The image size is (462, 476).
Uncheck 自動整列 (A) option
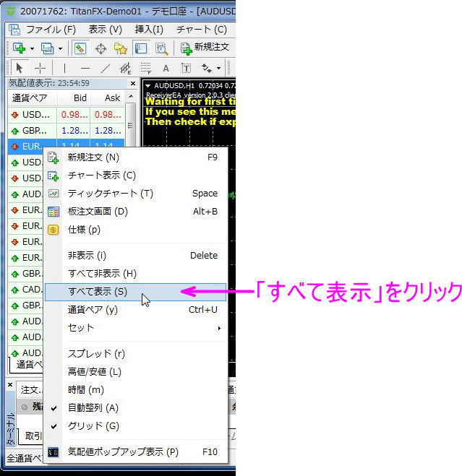[x=135, y=407]
